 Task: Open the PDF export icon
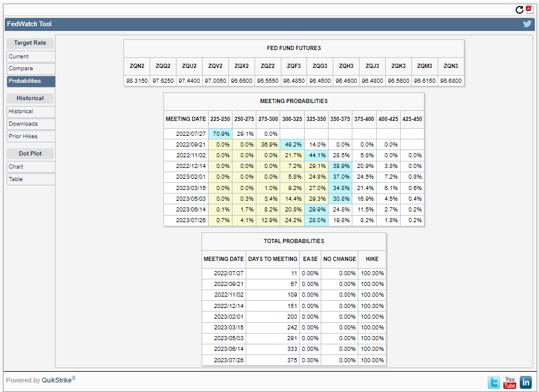[528, 10]
